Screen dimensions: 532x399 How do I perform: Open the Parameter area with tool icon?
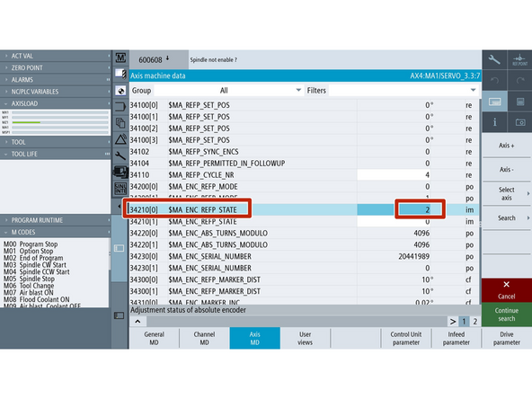tap(120, 74)
